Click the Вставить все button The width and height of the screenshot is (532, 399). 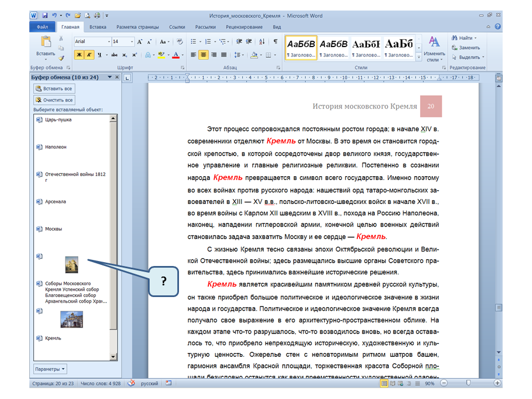(x=54, y=89)
